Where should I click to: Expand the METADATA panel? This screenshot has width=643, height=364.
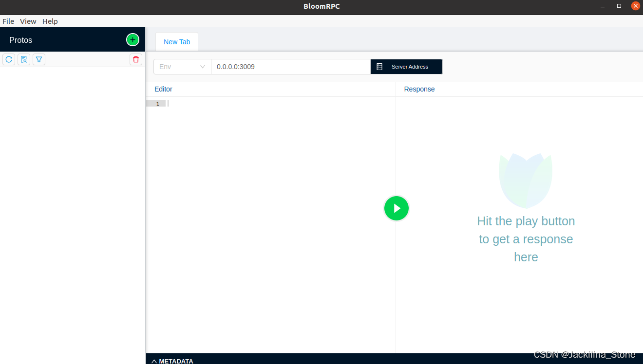click(x=172, y=361)
